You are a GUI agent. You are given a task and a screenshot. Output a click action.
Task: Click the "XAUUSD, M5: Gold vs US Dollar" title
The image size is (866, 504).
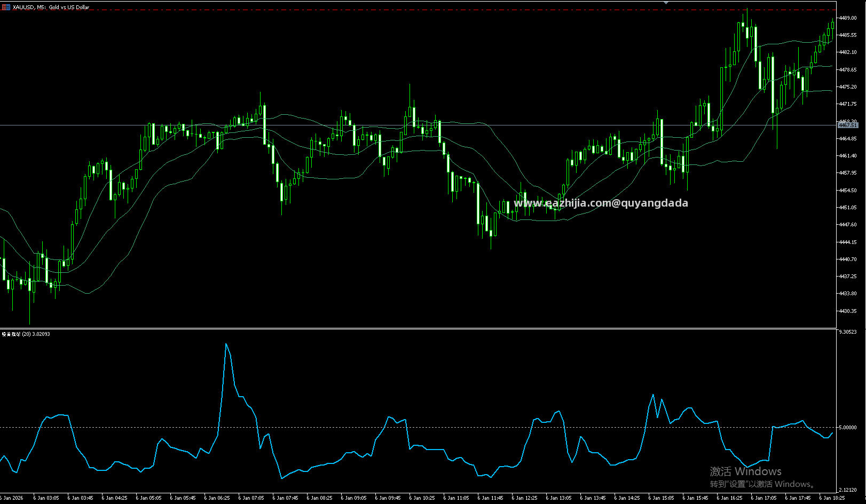click(x=51, y=7)
